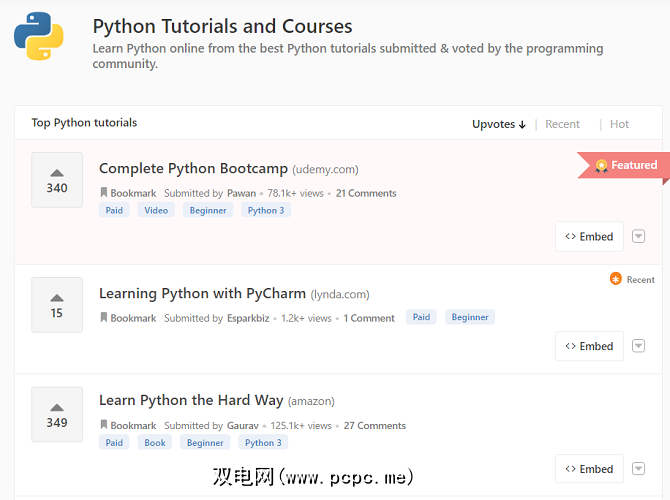Bookmark Learning Python with PyCharm
Image resolution: width=670 pixels, height=500 pixels.
click(127, 318)
